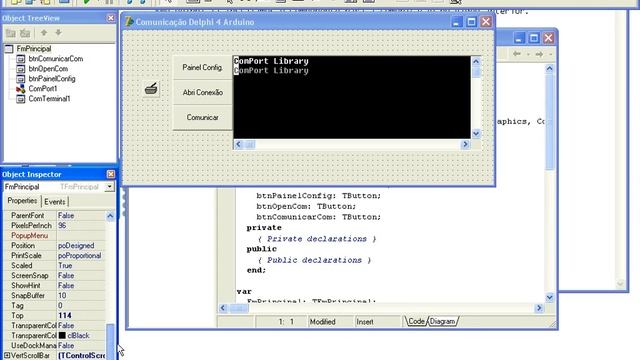
Task: Click first grayed folder icon in TreeView toolbar
Action: 11,33
